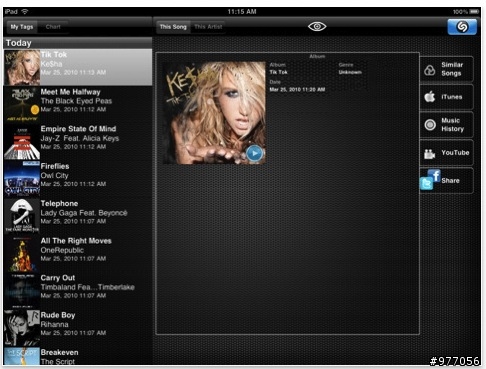486x369 pixels.
Task: Select Fireflies by Owl City
Action: coord(78,179)
